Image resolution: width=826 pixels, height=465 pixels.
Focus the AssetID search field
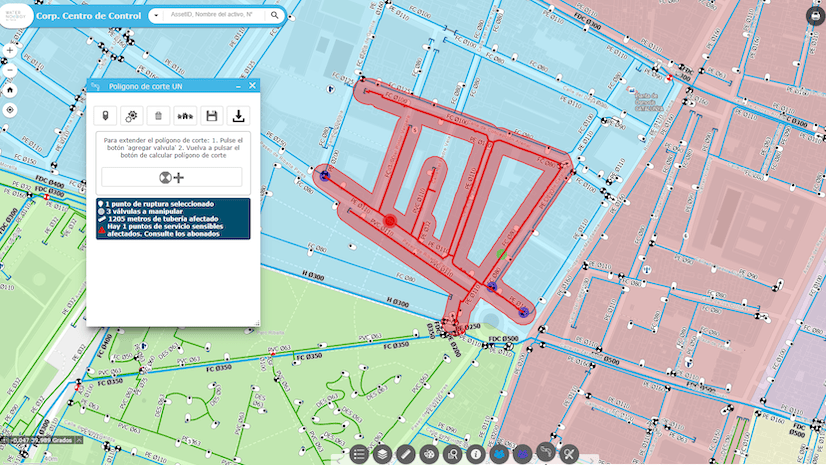point(213,15)
